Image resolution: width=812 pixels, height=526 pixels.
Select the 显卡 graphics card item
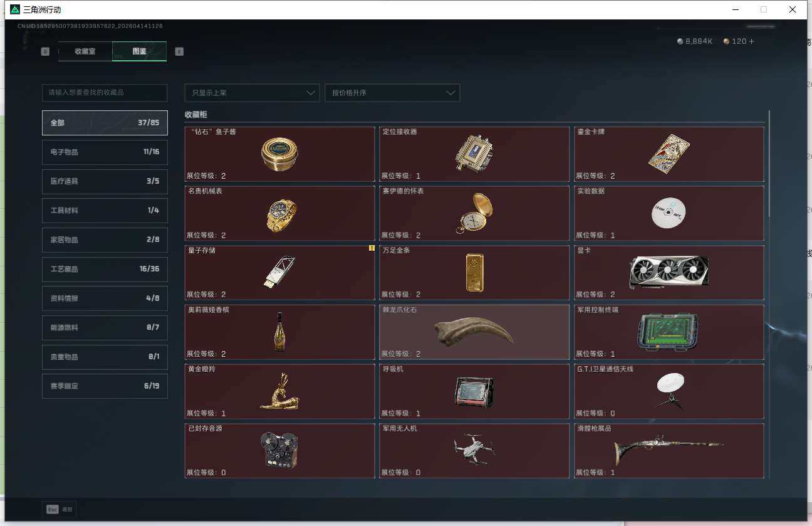(x=669, y=273)
